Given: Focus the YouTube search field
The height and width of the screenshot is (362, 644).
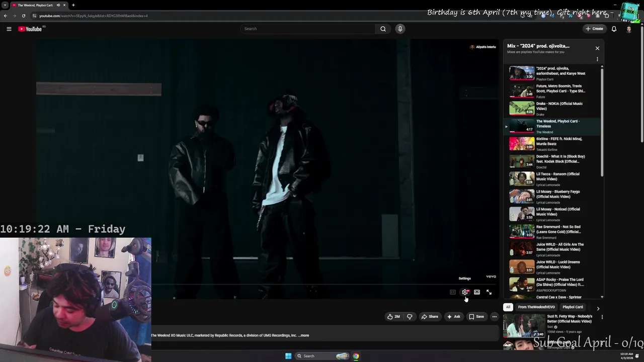Looking at the screenshot, I should click(x=308, y=29).
